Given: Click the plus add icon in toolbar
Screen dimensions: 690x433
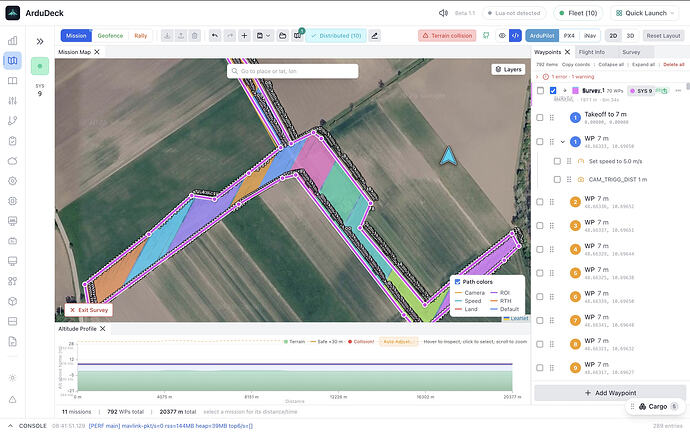Looking at the screenshot, I should [244, 36].
